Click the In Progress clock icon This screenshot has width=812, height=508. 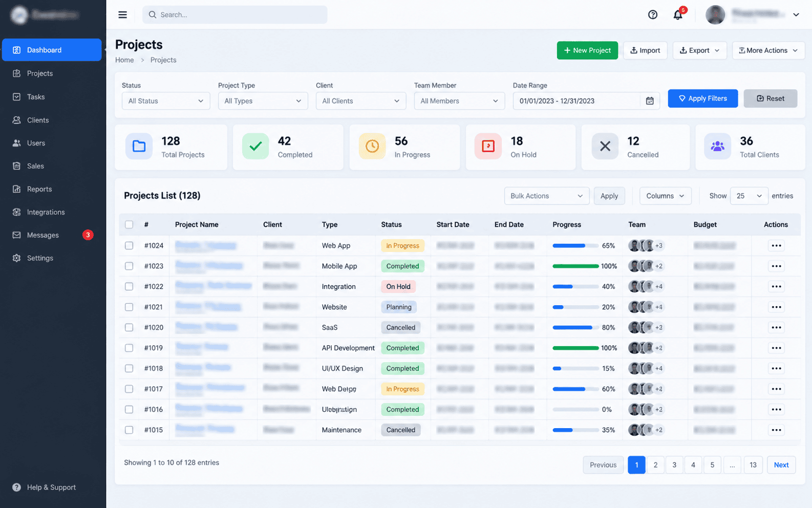(372, 146)
